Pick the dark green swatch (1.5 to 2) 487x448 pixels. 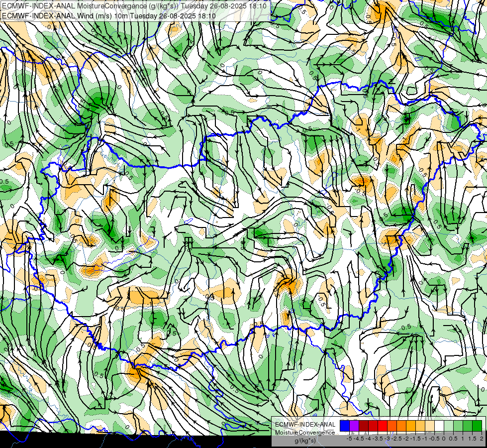[x=477, y=426]
